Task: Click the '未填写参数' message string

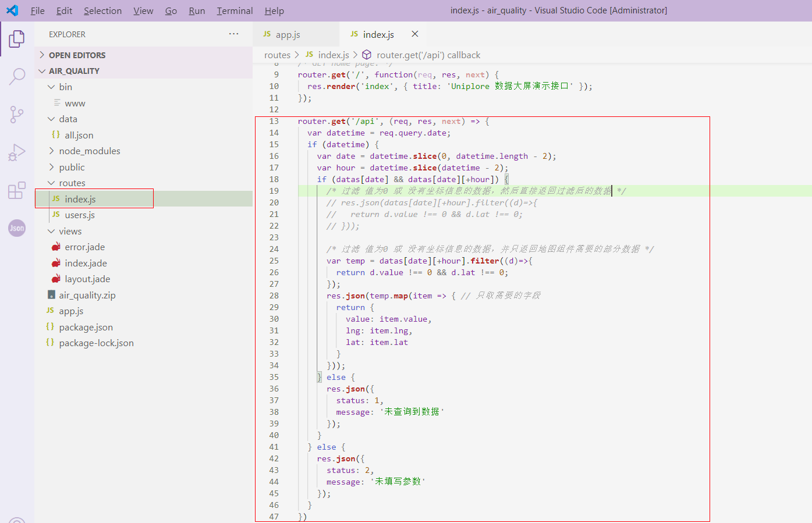Action: pyautogui.click(x=398, y=482)
